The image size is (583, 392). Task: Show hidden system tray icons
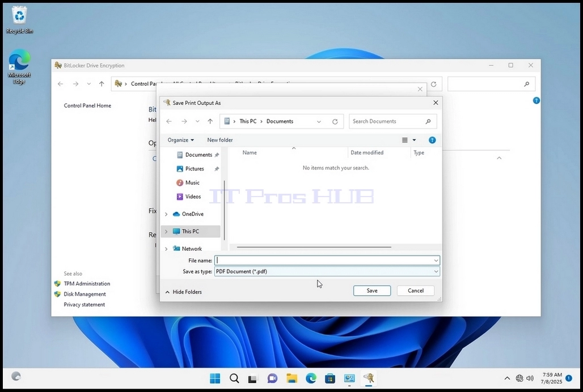tap(507, 378)
